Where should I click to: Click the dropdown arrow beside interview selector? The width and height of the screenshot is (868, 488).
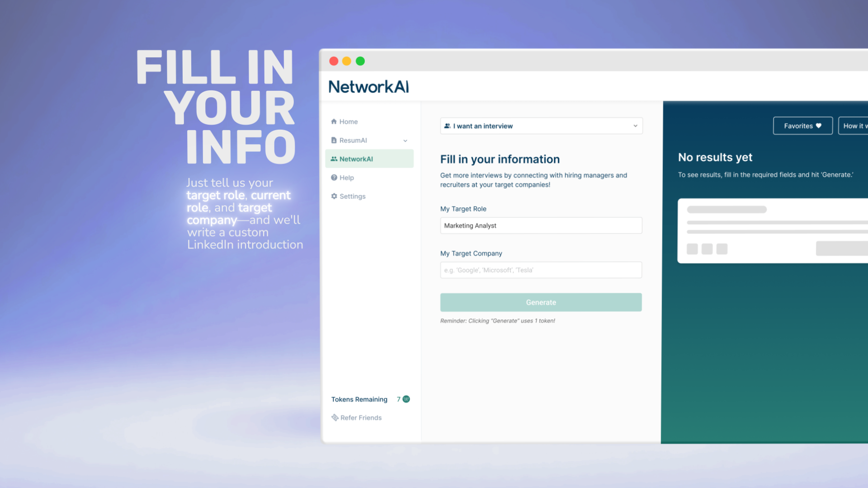pos(635,126)
